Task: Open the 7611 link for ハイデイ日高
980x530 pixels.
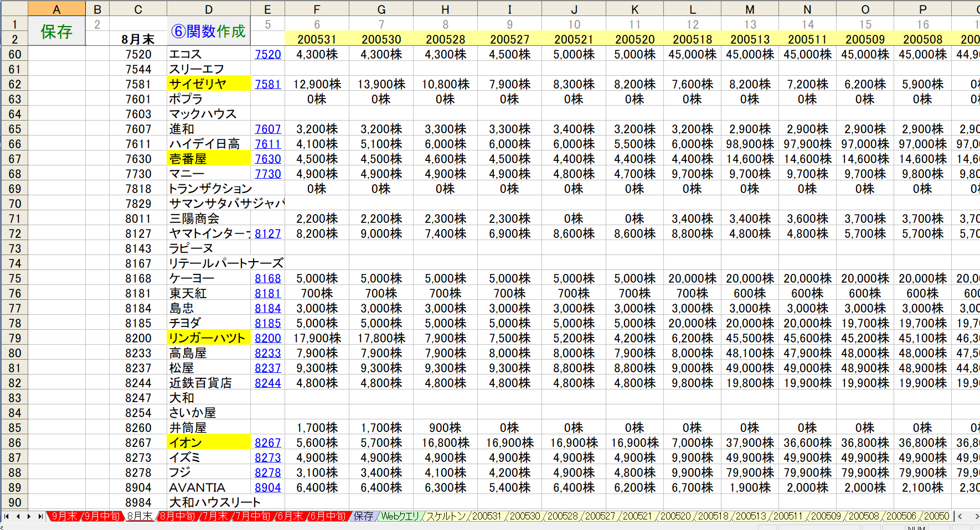Action: [268, 144]
